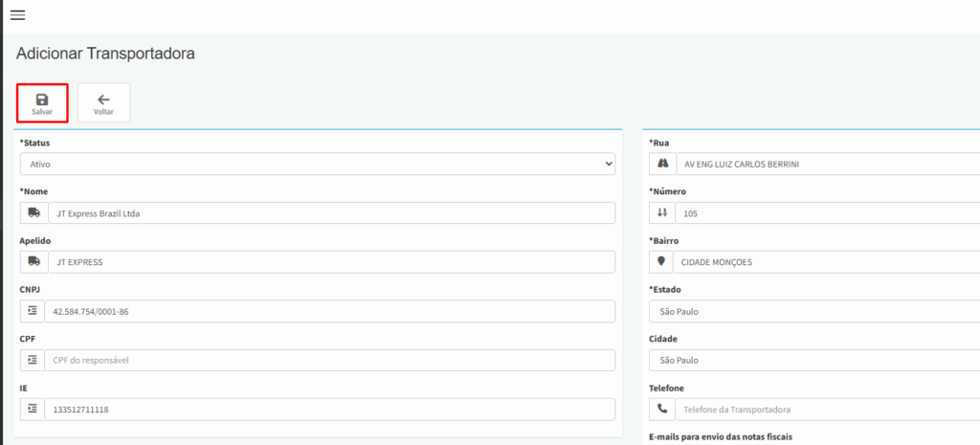This screenshot has width=980, height=445.
Task: Click the sort-number icon beside Número field
Action: (662, 213)
